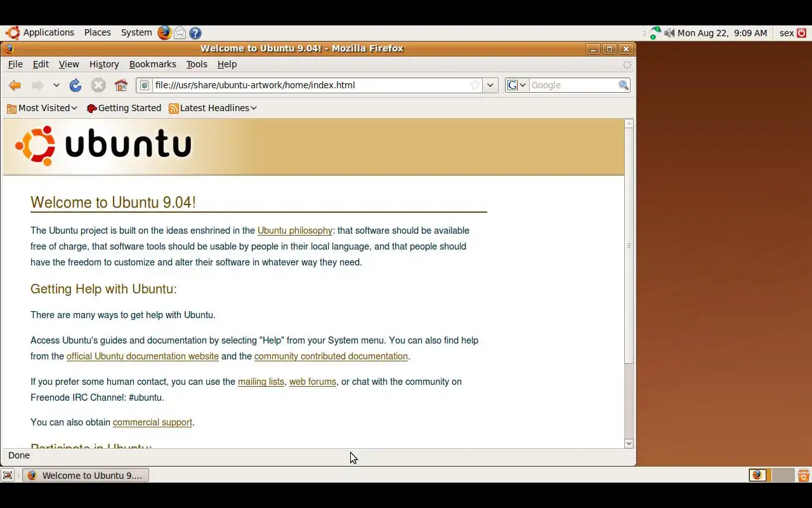The height and width of the screenshot is (508, 812).
Task: Focus the Google search field
Action: [573, 85]
